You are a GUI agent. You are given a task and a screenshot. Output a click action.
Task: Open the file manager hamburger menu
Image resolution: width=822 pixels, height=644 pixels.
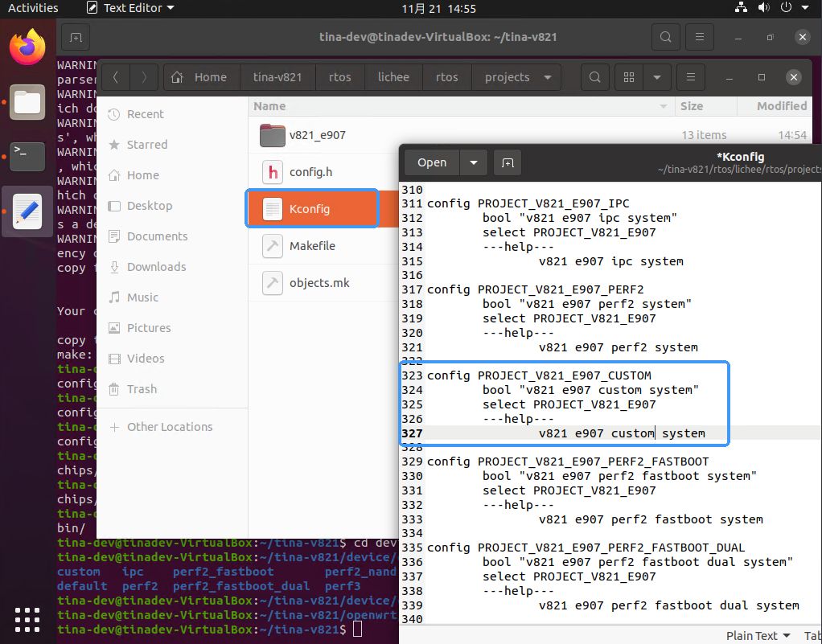click(x=691, y=77)
